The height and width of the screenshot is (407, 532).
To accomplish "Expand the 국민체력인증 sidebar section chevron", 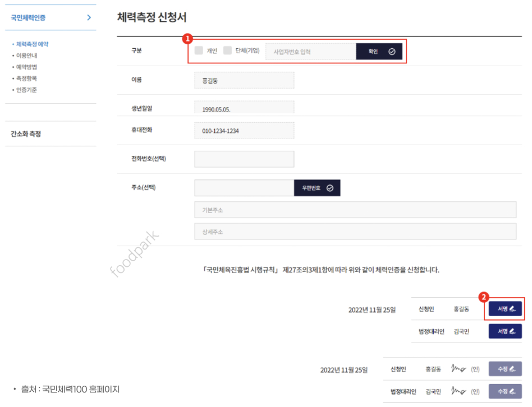I will [x=88, y=17].
